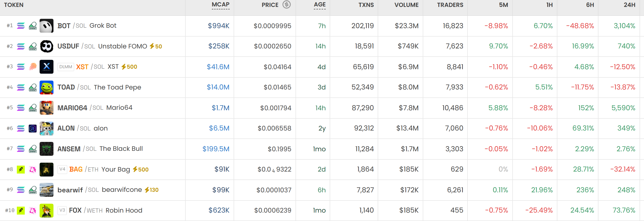The height and width of the screenshot is (221, 644).
Task: Click the boost lightning icon on bearwif
Action: [147, 190]
